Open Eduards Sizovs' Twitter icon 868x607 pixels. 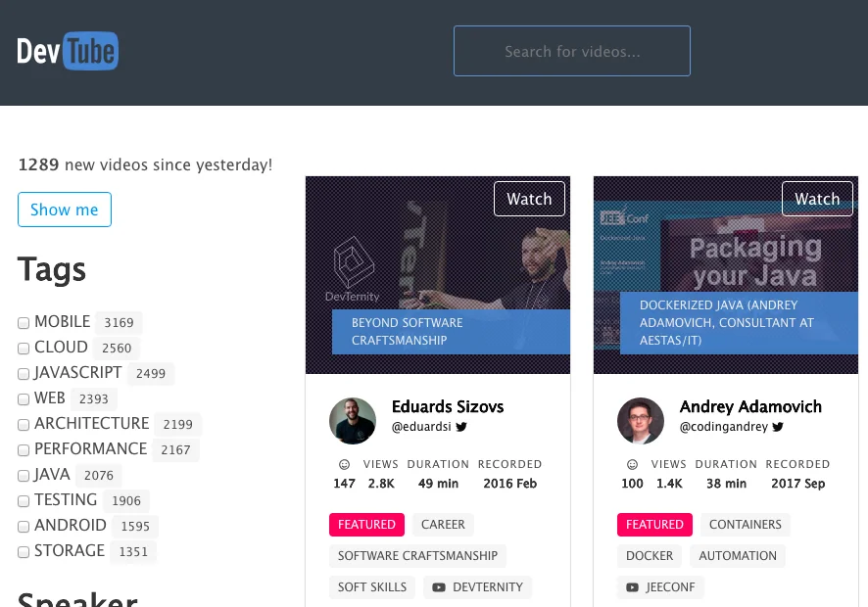coord(461,427)
